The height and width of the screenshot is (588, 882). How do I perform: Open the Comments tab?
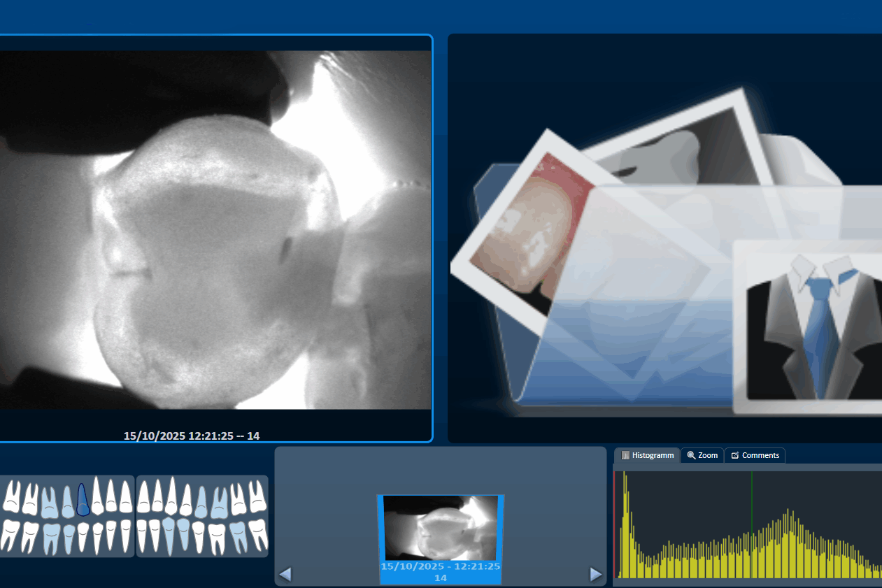(x=755, y=455)
